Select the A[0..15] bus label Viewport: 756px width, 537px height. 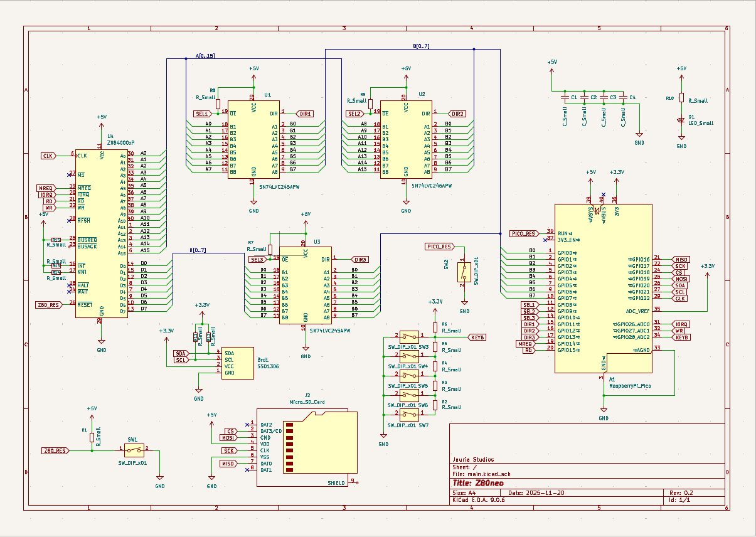[x=205, y=56]
